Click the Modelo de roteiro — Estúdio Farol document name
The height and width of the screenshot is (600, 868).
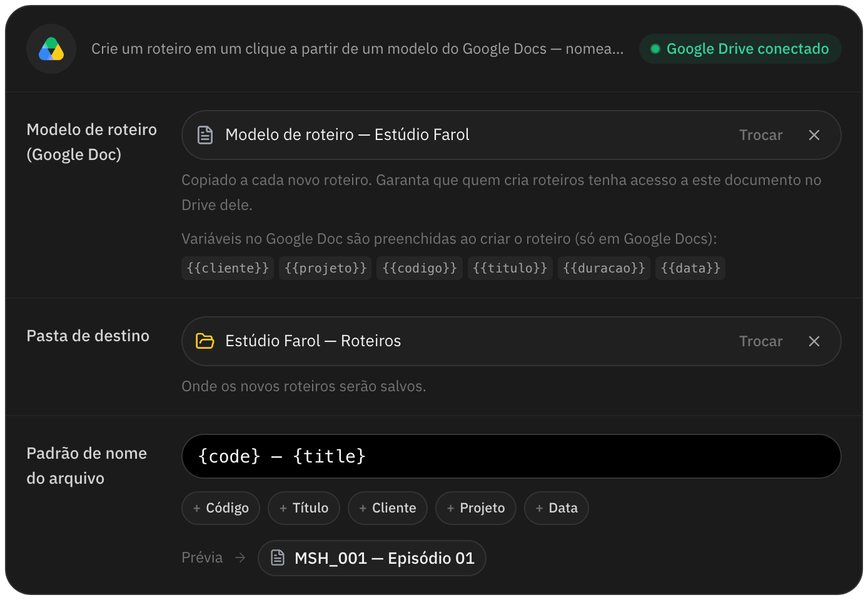pyautogui.click(x=347, y=135)
